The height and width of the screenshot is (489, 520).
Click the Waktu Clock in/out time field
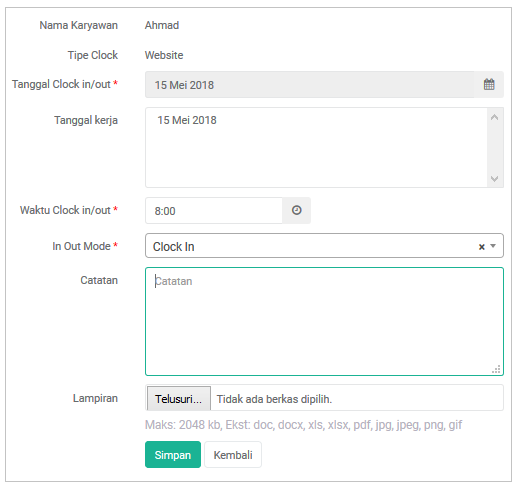click(214, 210)
